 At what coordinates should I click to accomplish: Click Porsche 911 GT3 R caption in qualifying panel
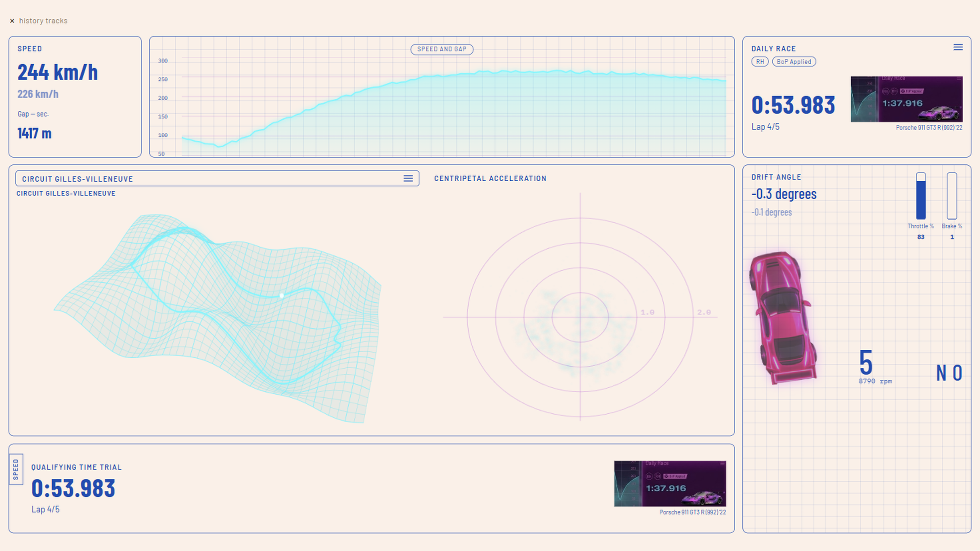click(x=692, y=513)
